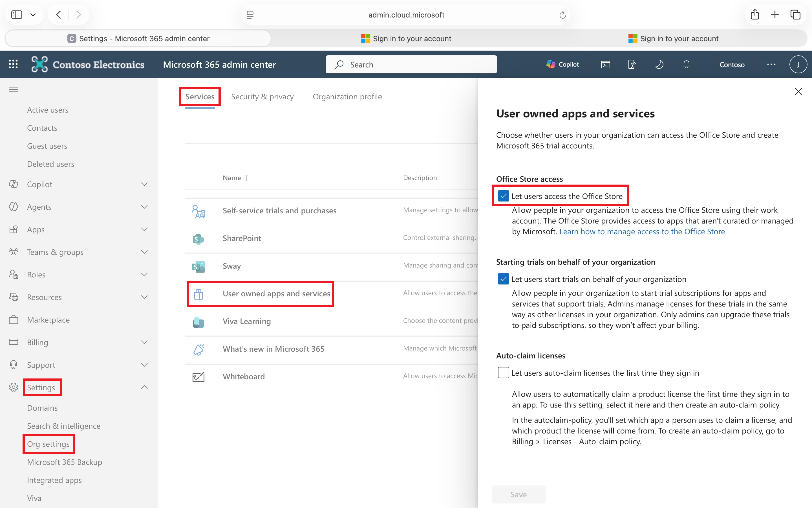This screenshot has height=508, width=812.
Task: Click the Save button in panel
Action: point(518,494)
